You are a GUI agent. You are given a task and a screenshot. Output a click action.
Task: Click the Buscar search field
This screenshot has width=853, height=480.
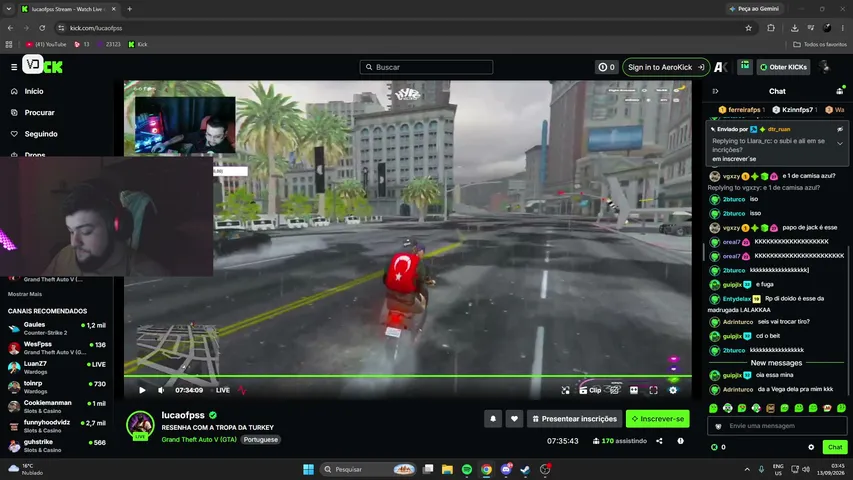426,67
